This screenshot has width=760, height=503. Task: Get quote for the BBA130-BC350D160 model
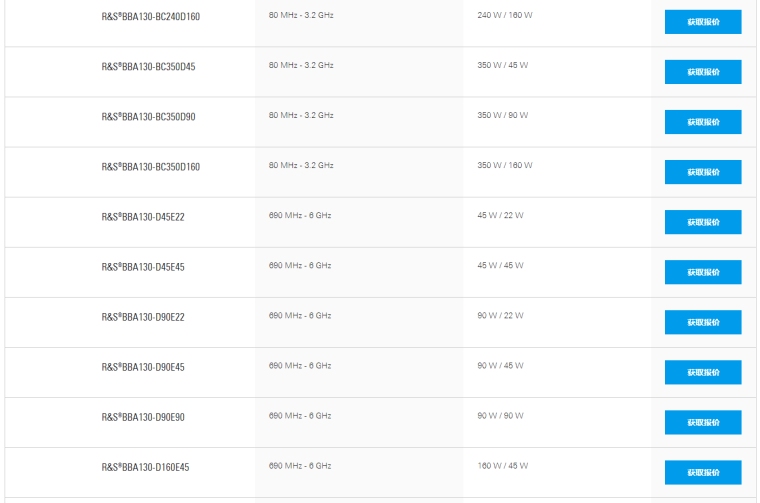coord(702,172)
